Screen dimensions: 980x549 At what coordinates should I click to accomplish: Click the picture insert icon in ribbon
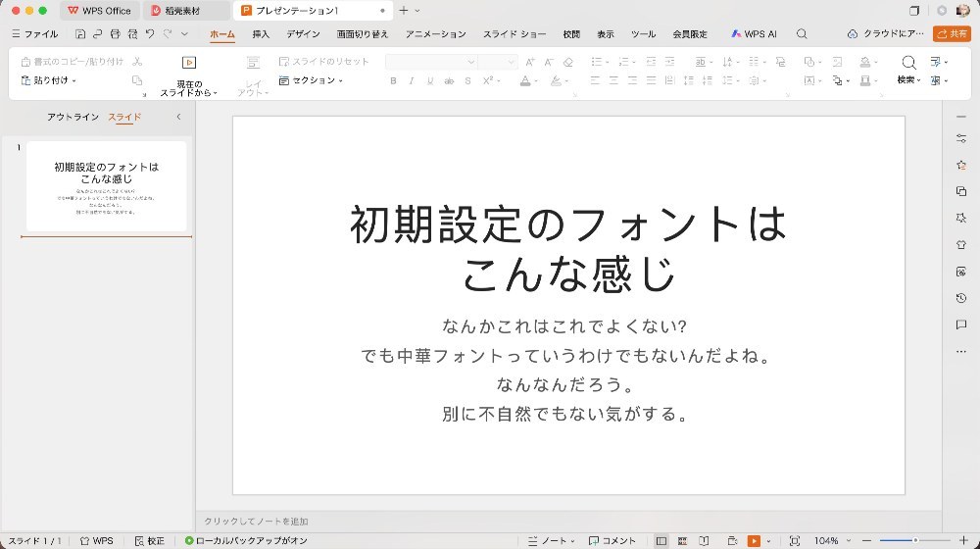[838, 62]
